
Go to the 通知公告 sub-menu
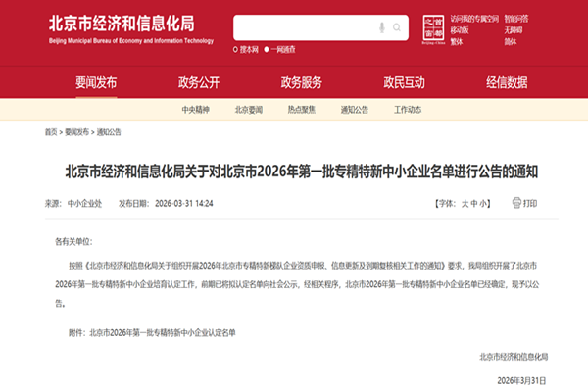pos(355,110)
